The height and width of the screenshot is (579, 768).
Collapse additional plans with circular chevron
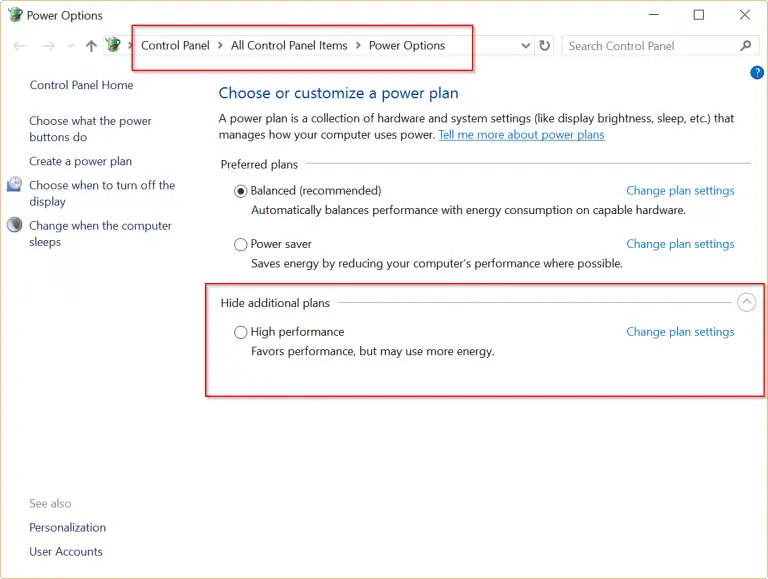(746, 302)
